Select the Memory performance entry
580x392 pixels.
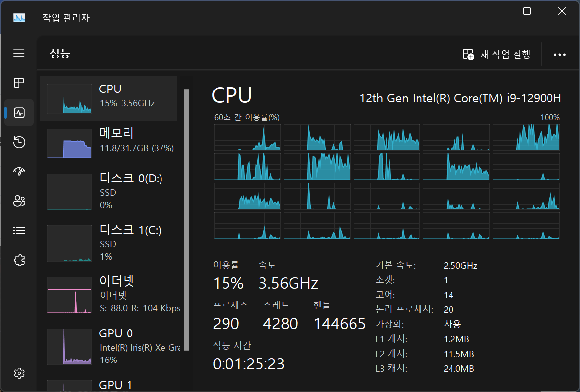pyautogui.click(x=108, y=143)
